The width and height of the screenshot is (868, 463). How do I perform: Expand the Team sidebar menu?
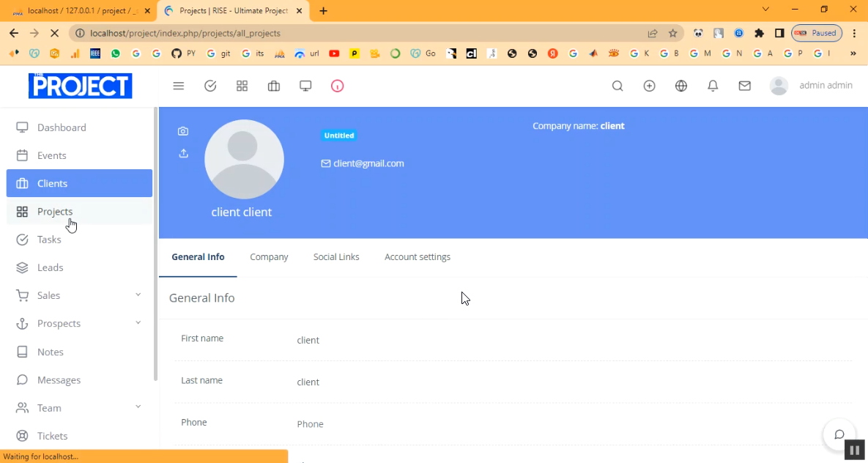coord(79,407)
